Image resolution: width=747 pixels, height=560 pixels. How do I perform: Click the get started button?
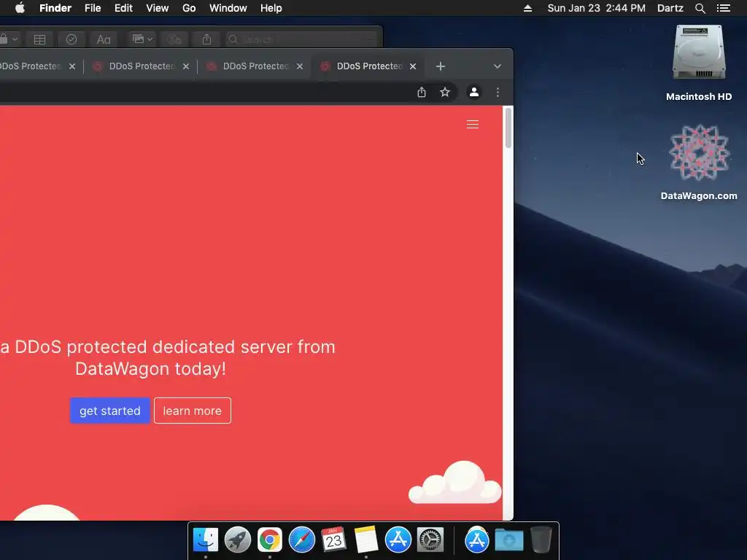pyautogui.click(x=110, y=411)
